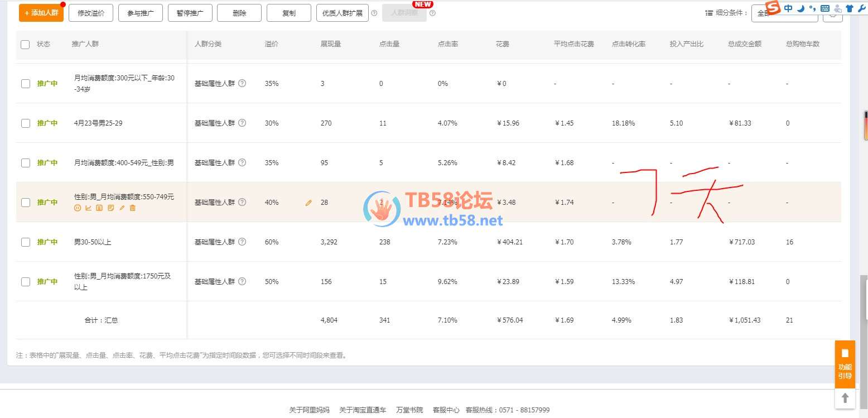
Task: Open the 万堂书院 footer link
Action: click(x=409, y=410)
